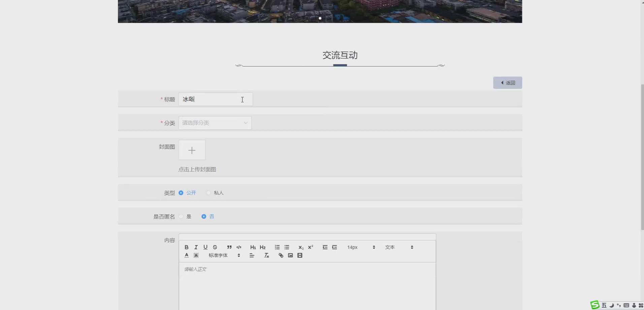Insert an image into the content
644x310 pixels.
(290, 255)
